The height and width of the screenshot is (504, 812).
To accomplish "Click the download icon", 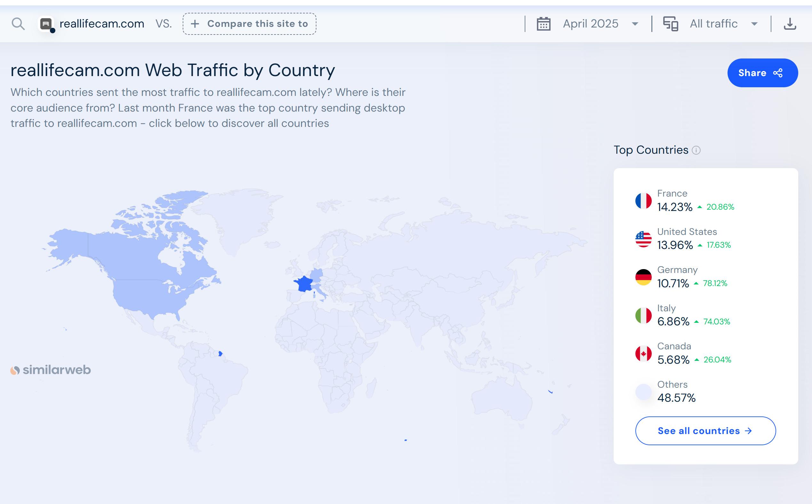I will (x=790, y=24).
